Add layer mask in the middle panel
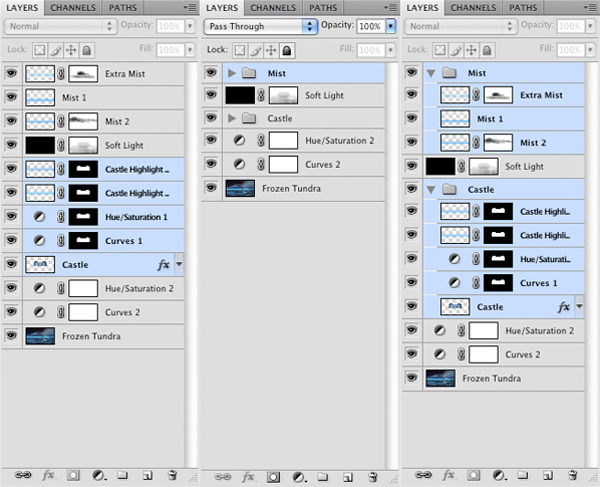This screenshot has width=600, height=487. click(273, 477)
